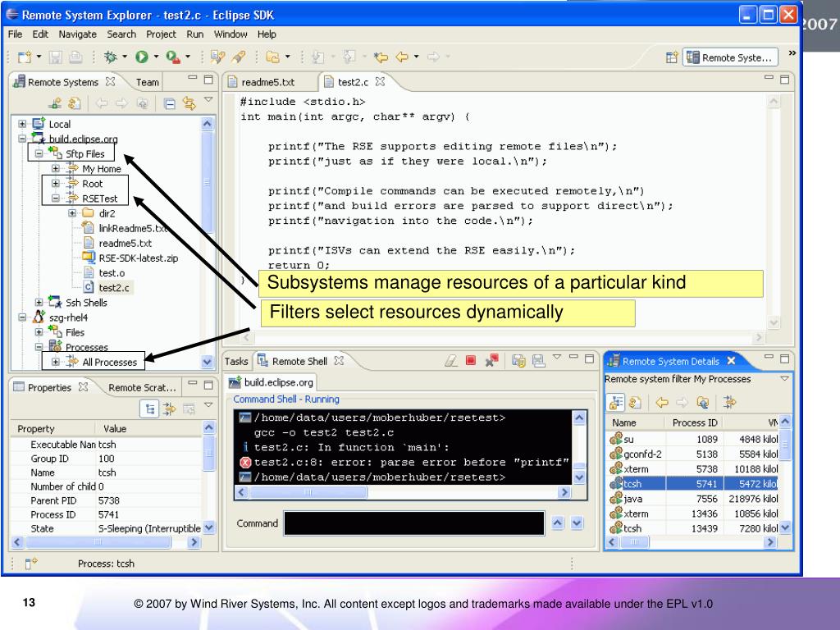Click the Property column header
Screen dimensions: 840x630
coord(52,428)
